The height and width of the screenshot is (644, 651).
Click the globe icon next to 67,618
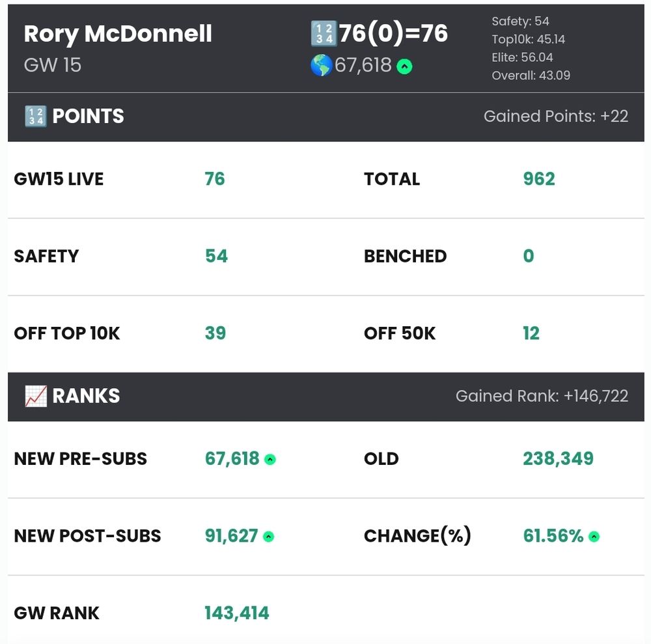point(322,65)
